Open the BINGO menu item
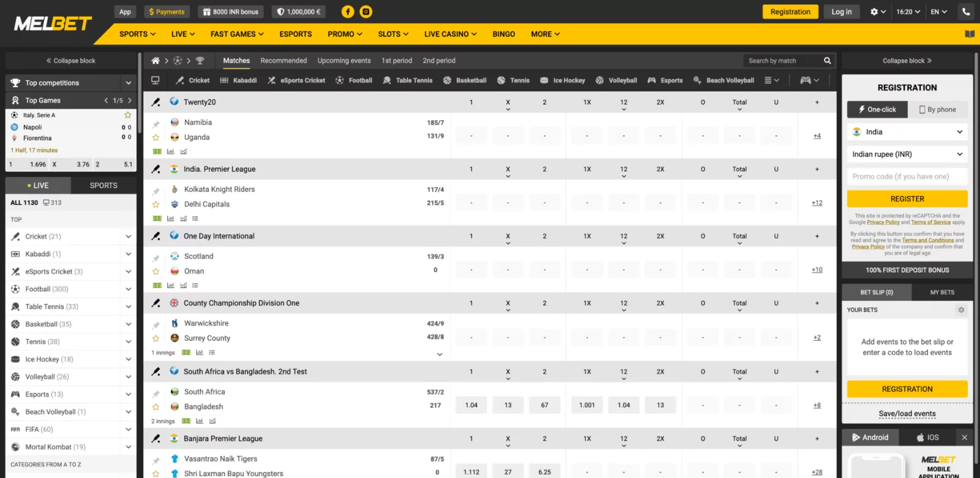Screen dimensions: 980x478 click(503, 34)
